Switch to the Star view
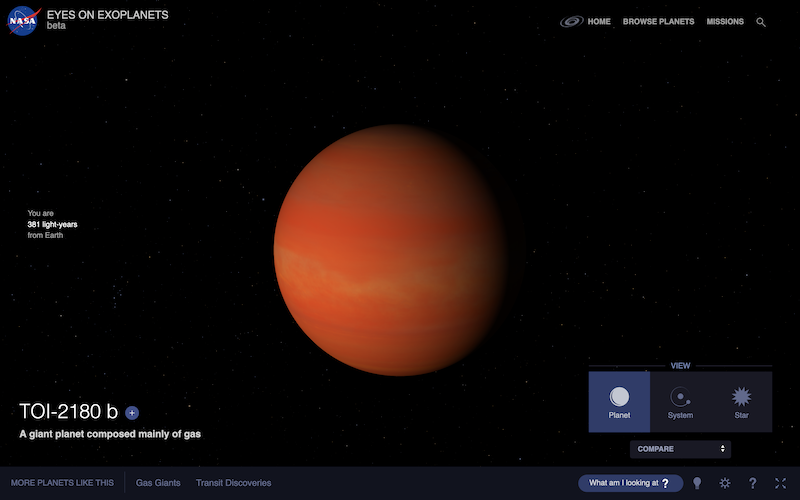The image size is (800, 500). [x=741, y=402]
